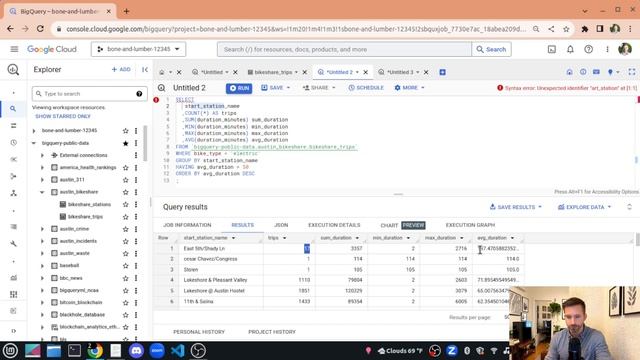Reload the browser page
This screenshot has width=640, height=360.
40,29
